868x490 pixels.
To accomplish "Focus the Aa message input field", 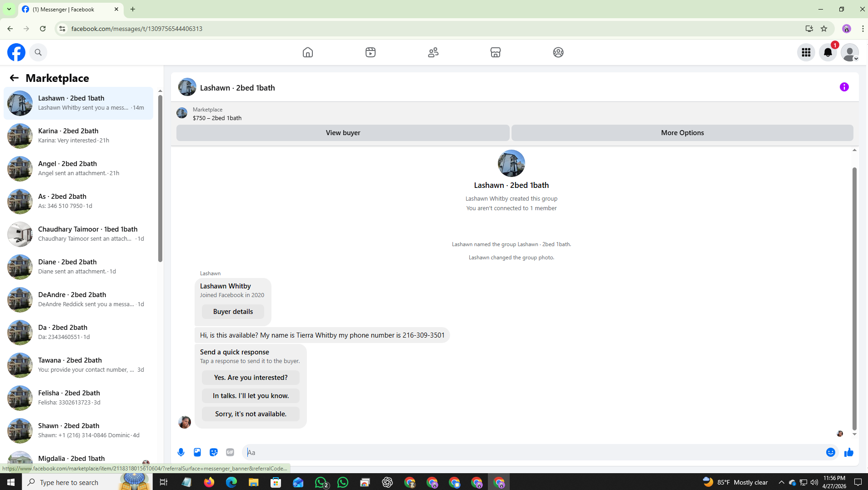I will tap(533, 452).
